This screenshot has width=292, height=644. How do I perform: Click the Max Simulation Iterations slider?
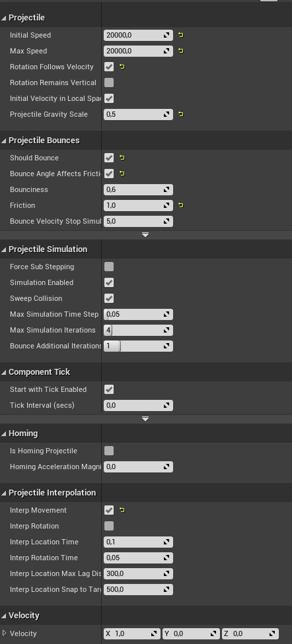click(138, 330)
